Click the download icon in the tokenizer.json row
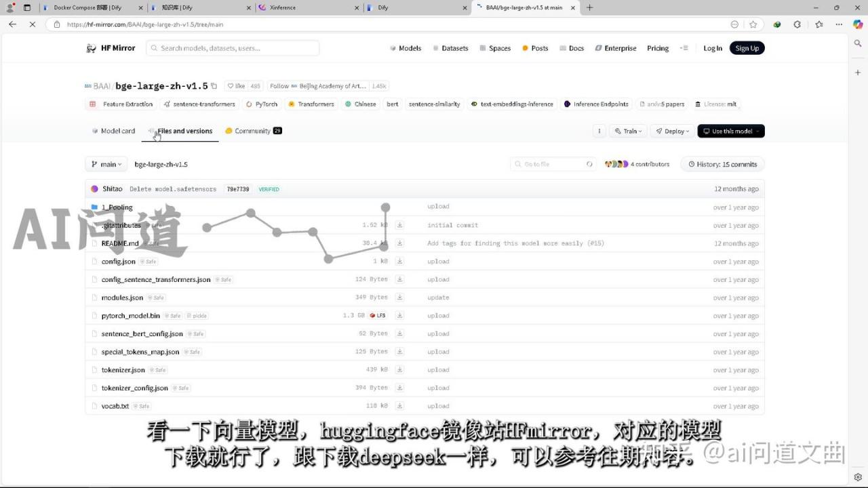The height and width of the screenshot is (488, 868). [399, 369]
